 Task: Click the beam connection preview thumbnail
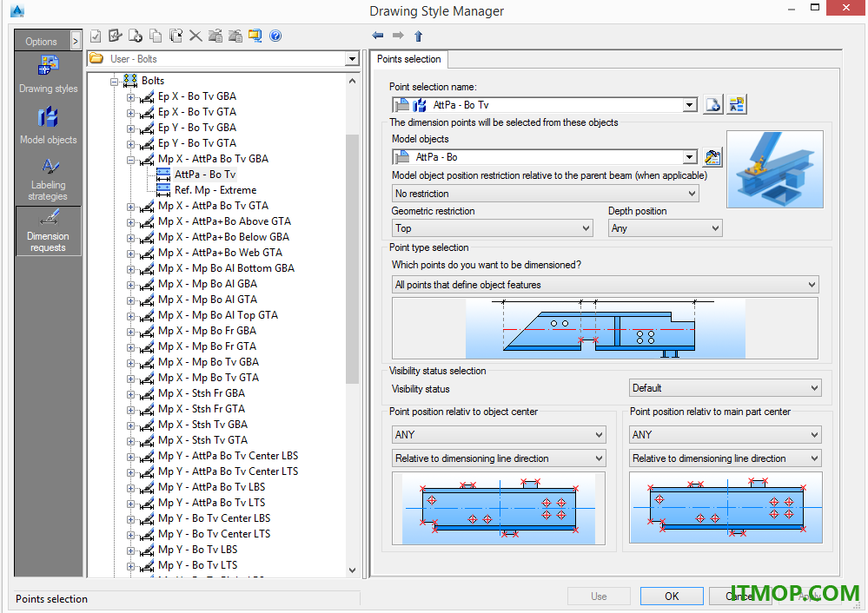tap(775, 169)
